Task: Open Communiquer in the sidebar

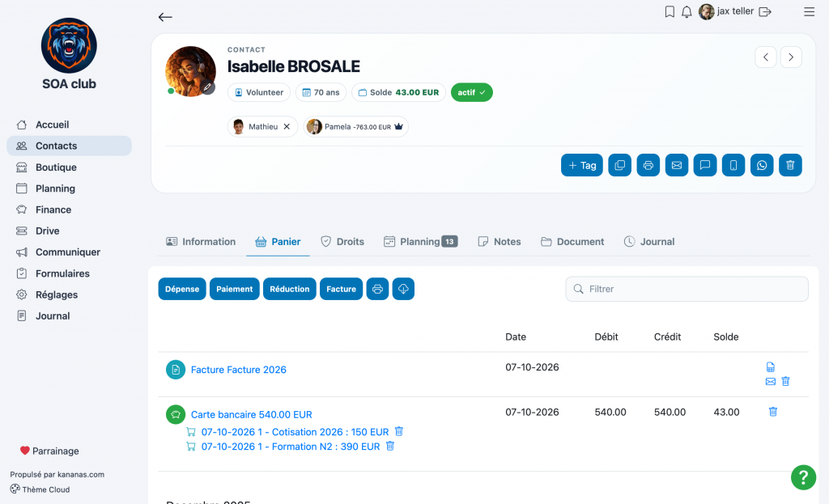Action: [x=70, y=252]
